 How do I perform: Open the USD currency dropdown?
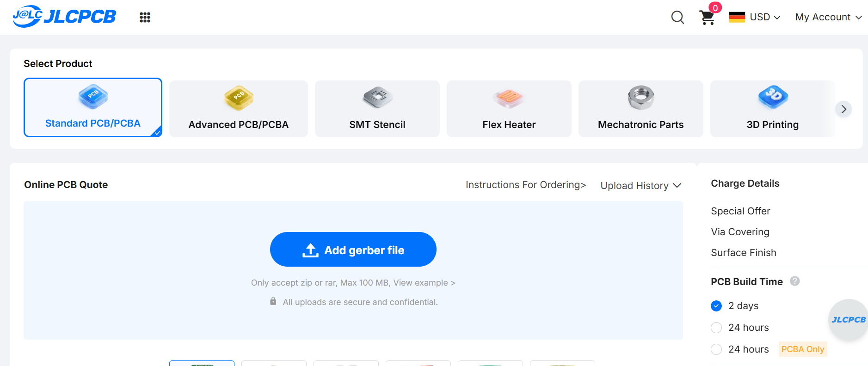coord(765,17)
